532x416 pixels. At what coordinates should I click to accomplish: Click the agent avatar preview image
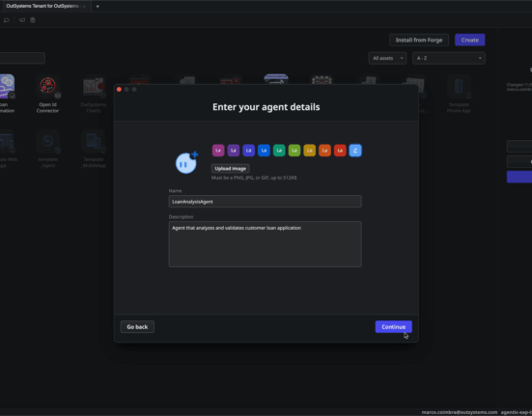tap(186, 162)
